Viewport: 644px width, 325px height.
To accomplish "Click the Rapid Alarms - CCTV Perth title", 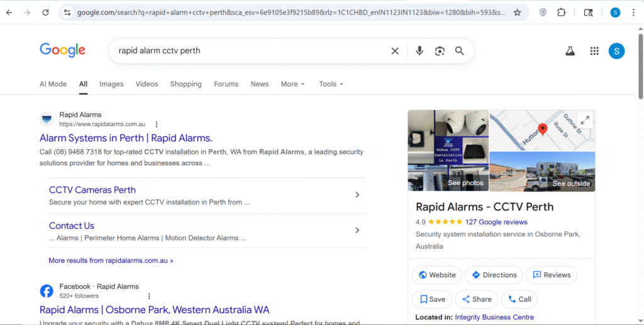I will pos(485,207).
